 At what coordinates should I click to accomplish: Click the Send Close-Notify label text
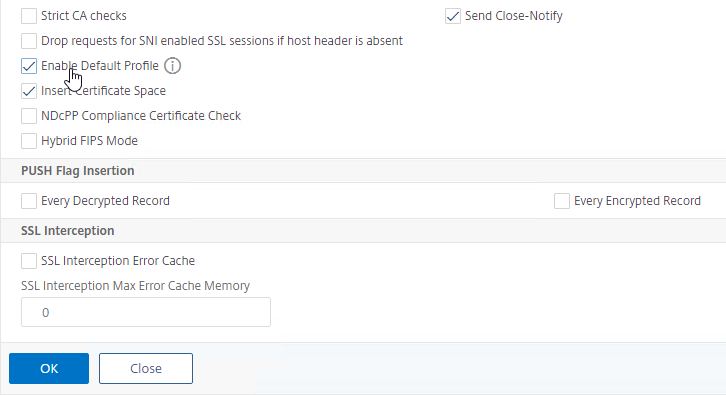513,16
